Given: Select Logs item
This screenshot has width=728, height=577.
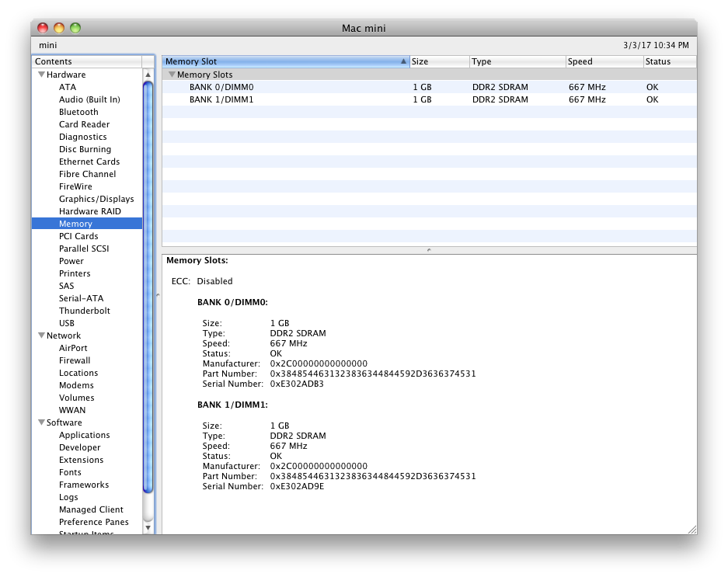Looking at the screenshot, I should point(68,497).
